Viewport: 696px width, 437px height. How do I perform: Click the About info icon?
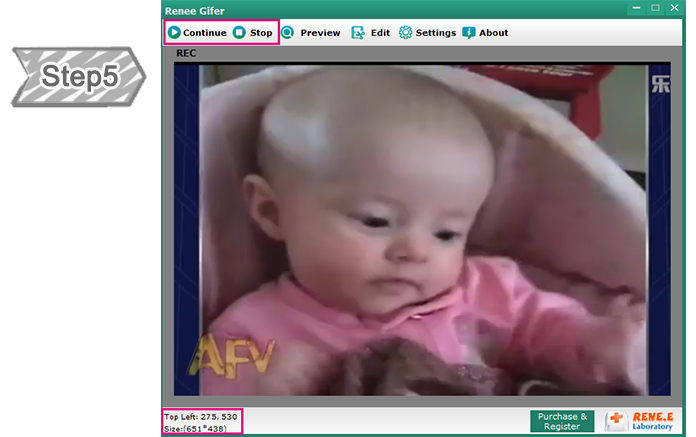(x=468, y=33)
